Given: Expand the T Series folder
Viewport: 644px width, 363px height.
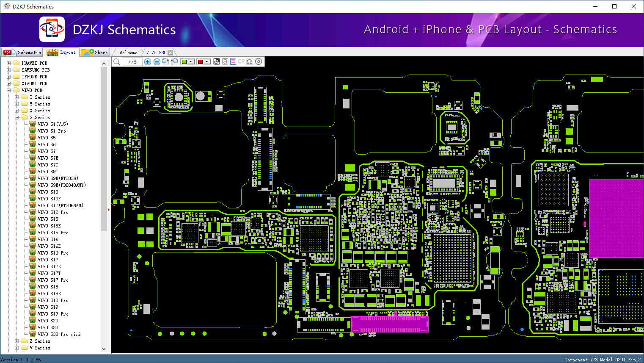Looking at the screenshot, I should pos(17,97).
